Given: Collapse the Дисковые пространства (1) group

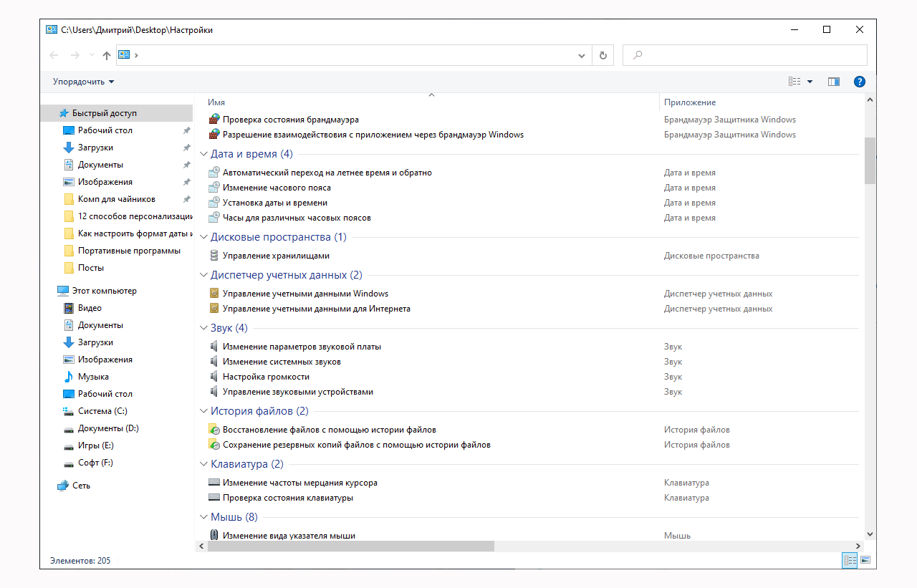Looking at the screenshot, I should point(203,238).
